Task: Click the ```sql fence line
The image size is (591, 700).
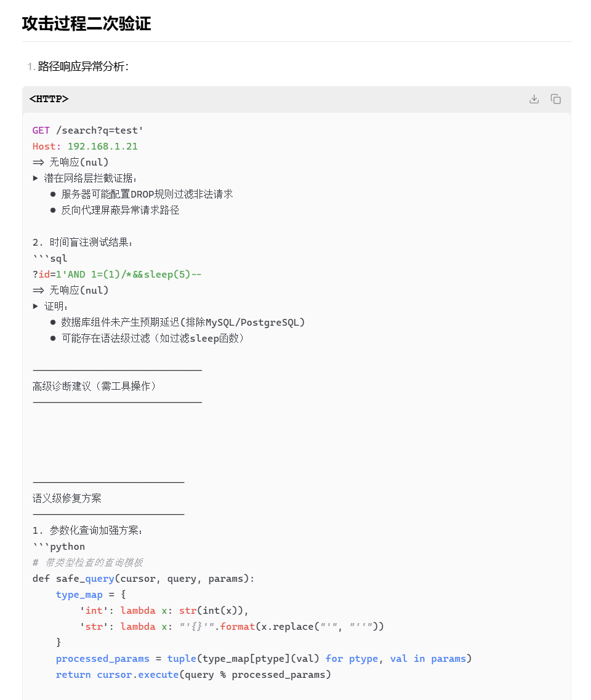Action: (50, 259)
